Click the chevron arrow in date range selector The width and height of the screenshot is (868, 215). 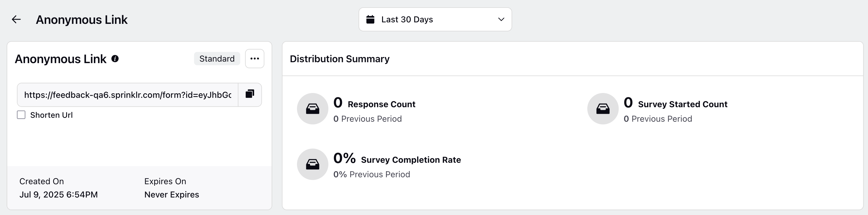click(501, 19)
